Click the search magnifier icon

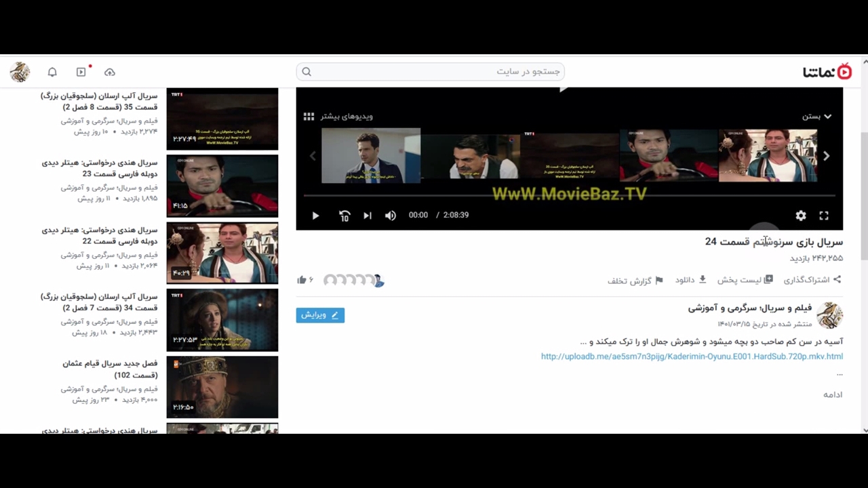pos(307,72)
